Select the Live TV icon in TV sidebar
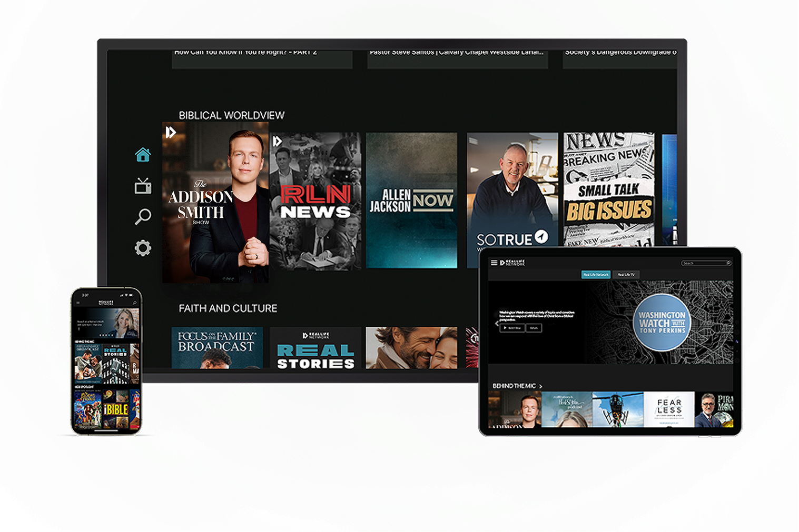 [x=143, y=186]
